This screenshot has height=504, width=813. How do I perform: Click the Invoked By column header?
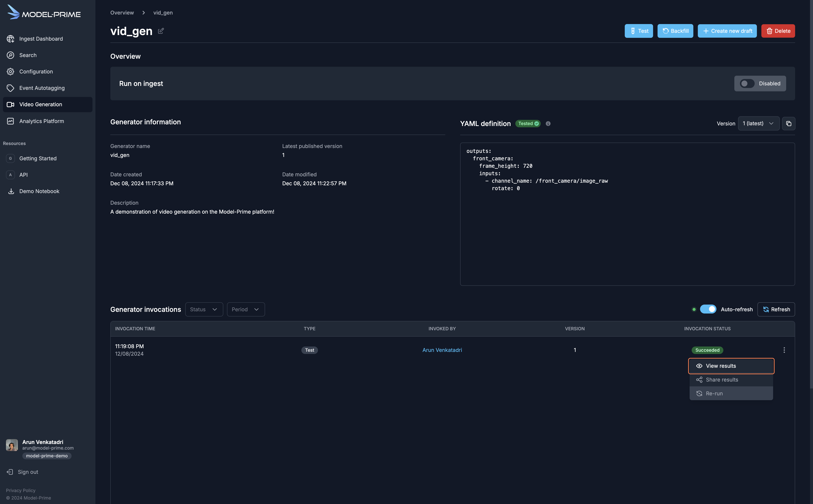point(442,329)
